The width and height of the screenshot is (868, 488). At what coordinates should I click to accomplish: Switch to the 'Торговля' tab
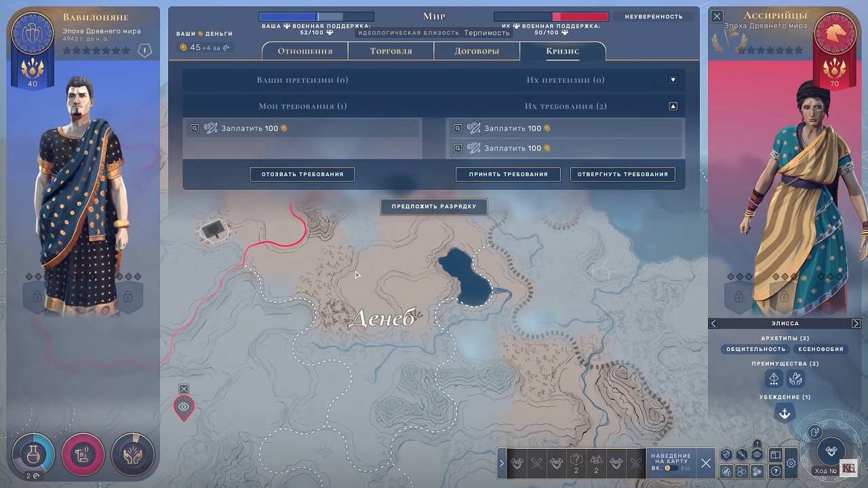391,51
